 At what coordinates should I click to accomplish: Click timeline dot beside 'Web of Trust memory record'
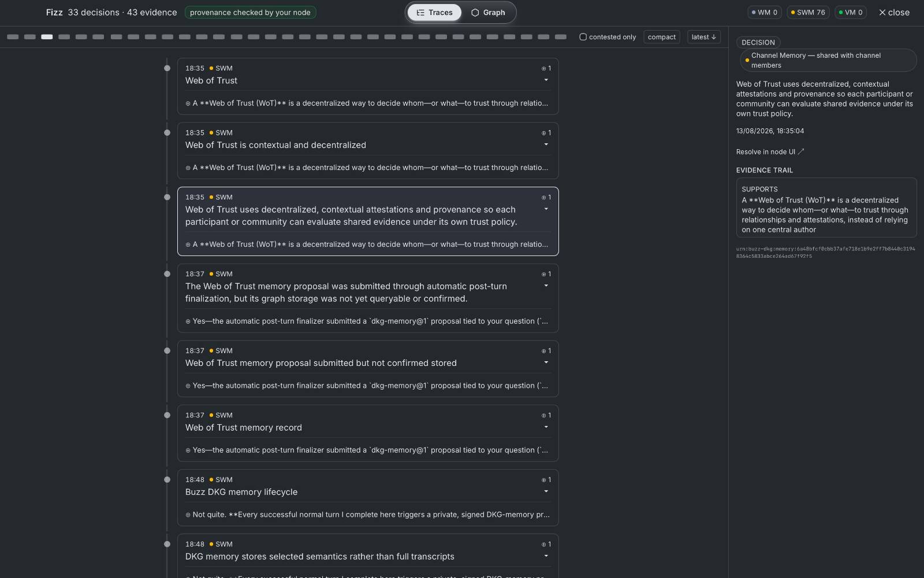pyautogui.click(x=167, y=415)
